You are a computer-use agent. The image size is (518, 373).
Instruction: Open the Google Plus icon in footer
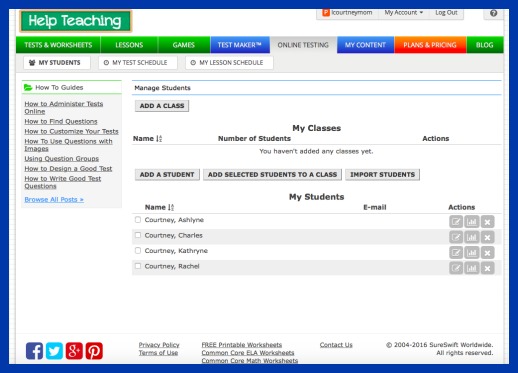click(x=74, y=351)
